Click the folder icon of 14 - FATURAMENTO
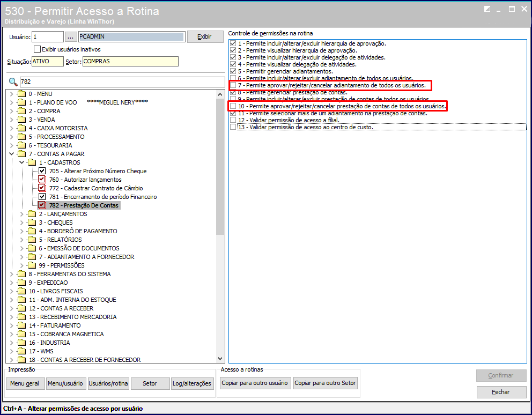 (x=21, y=325)
